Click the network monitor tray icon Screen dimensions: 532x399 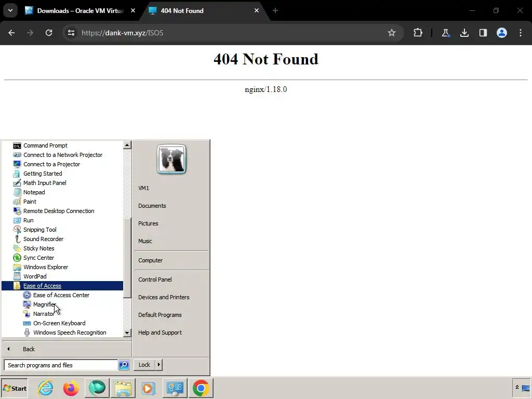point(526,388)
